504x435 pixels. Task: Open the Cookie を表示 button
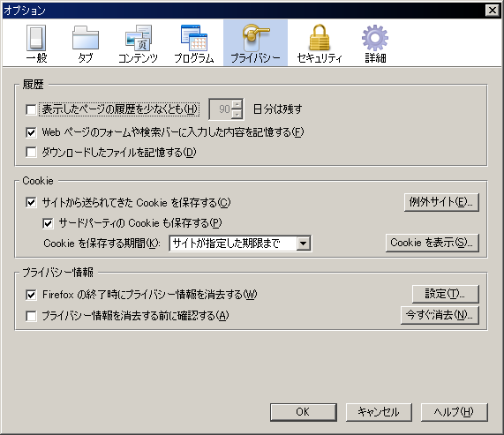click(432, 243)
